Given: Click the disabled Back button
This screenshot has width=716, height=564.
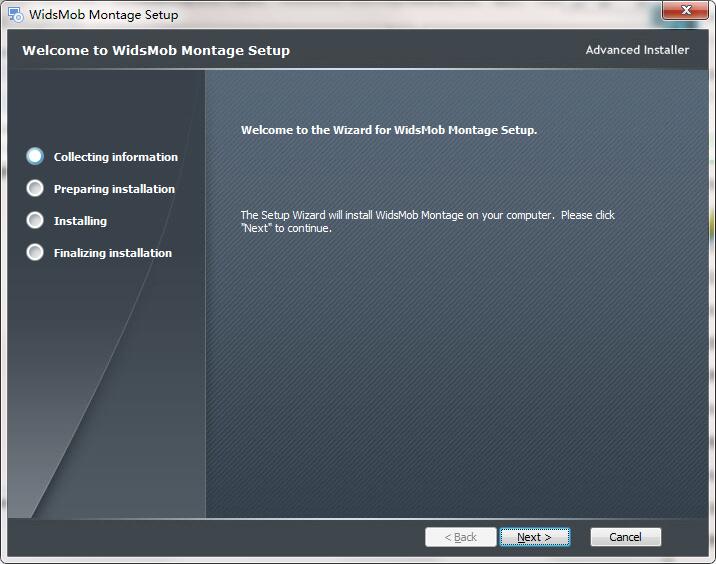Looking at the screenshot, I should point(460,537).
